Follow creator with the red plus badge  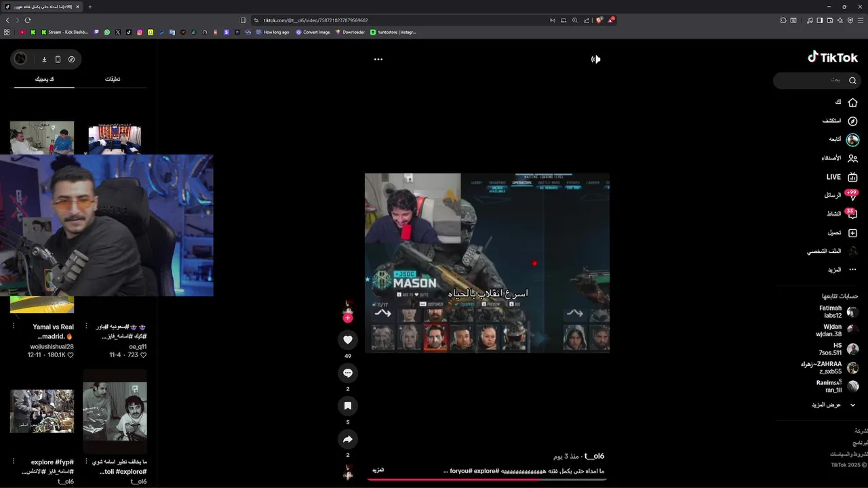tap(348, 318)
